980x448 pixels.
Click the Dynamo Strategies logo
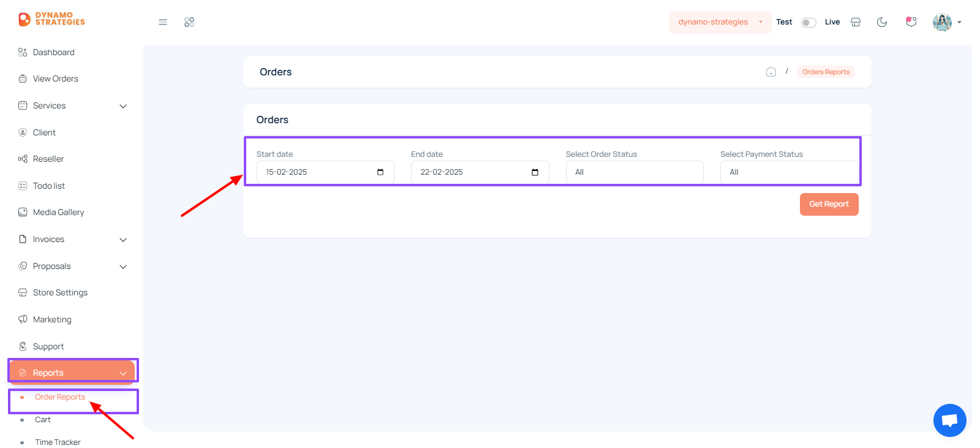[51, 19]
